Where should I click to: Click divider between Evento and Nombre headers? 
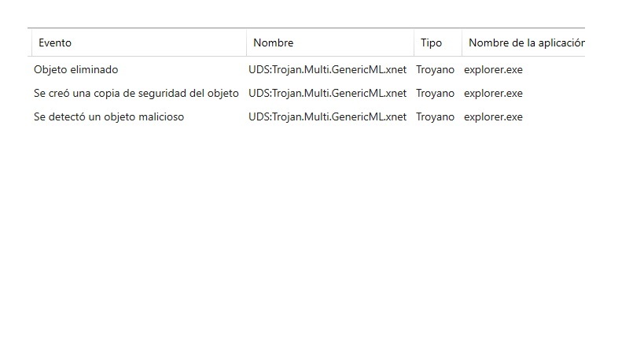pos(246,43)
